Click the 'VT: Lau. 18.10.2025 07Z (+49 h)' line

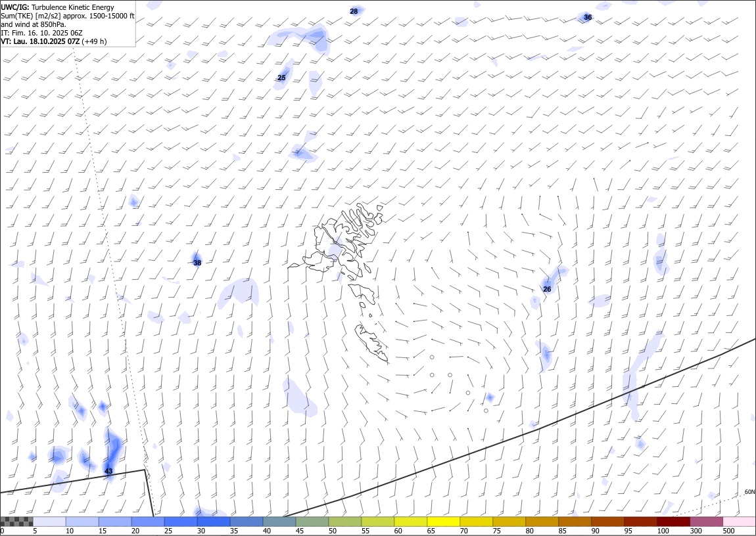[54, 41]
